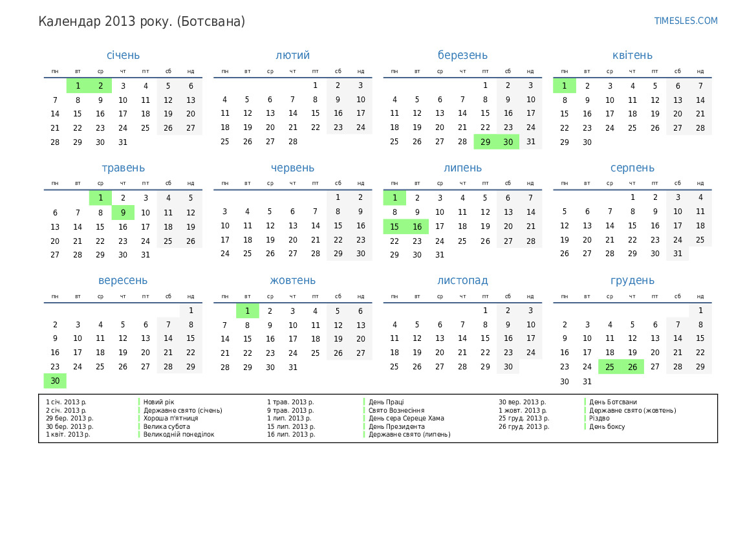The height and width of the screenshot is (535, 756).
Task: Click the legend entry 'Велика субота'
Action: tap(166, 426)
